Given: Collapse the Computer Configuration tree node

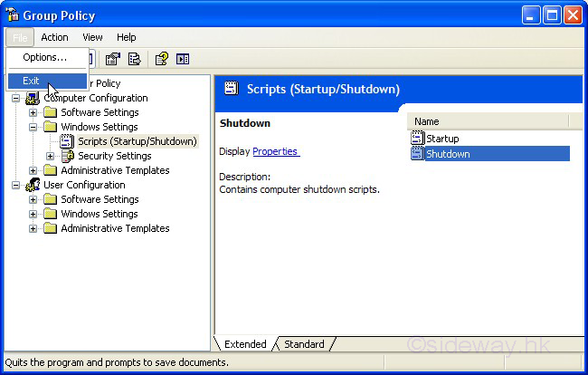Looking at the screenshot, I should (x=15, y=98).
